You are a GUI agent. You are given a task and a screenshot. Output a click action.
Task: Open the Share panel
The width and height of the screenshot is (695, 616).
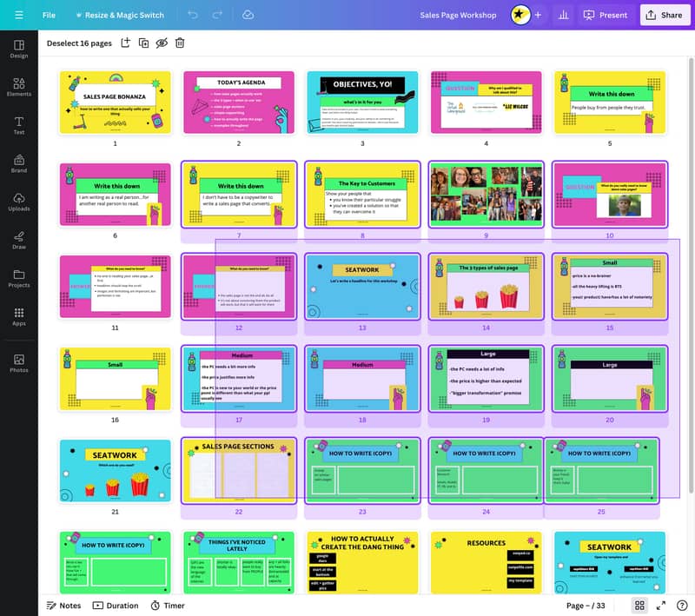click(663, 15)
